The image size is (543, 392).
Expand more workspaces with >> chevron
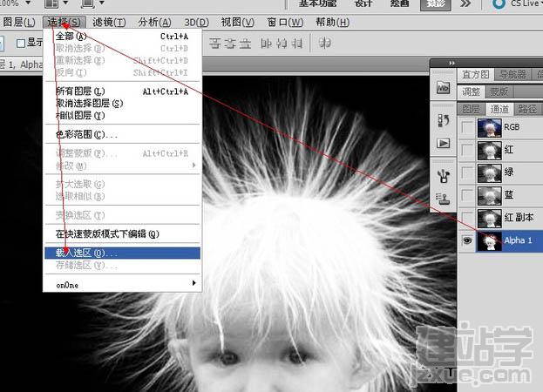pos(465,3)
